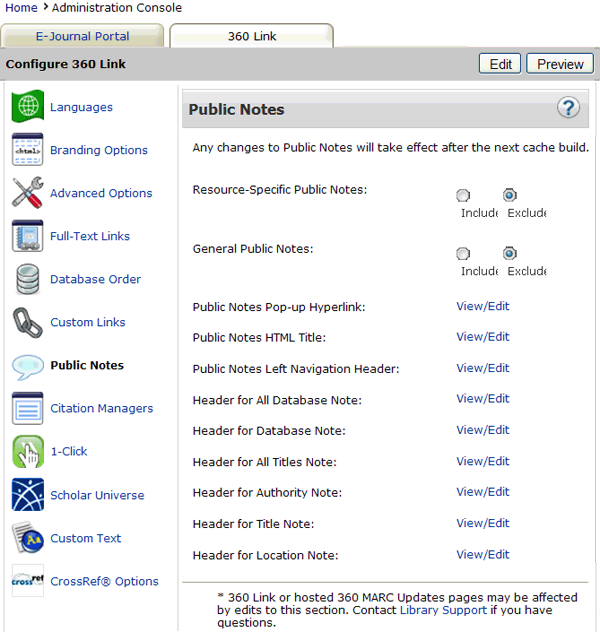View/Edit Header for All Titles Note
This screenshot has width=600, height=632.
[483, 461]
